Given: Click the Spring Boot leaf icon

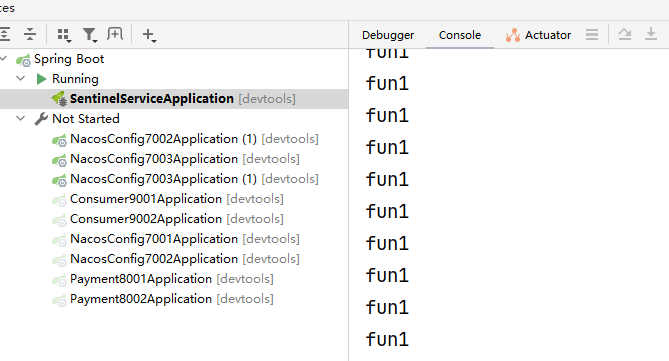Looking at the screenshot, I should (23, 59).
